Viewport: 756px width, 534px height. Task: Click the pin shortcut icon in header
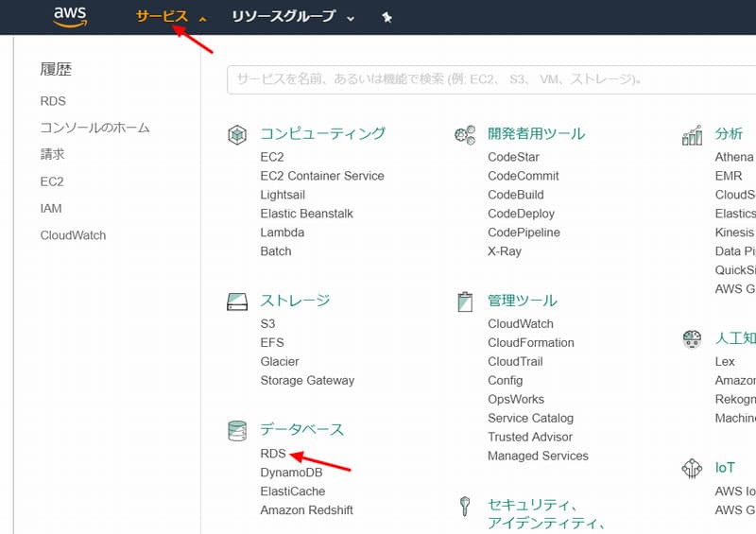[387, 17]
